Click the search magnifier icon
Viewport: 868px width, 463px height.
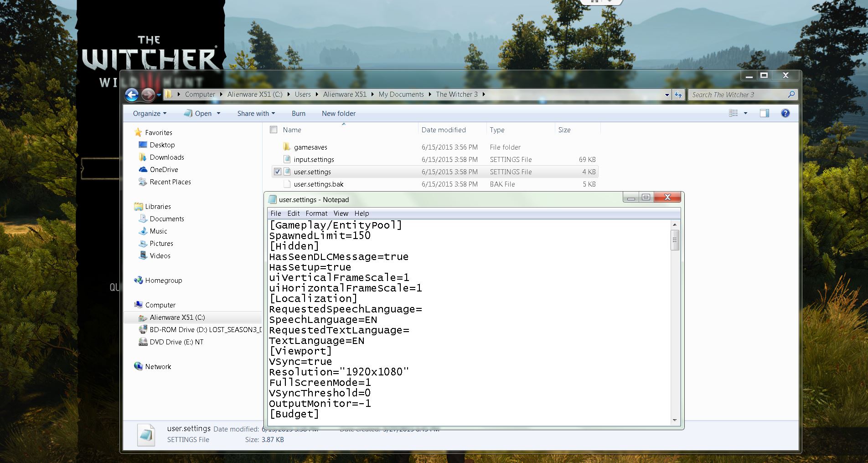click(x=791, y=94)
